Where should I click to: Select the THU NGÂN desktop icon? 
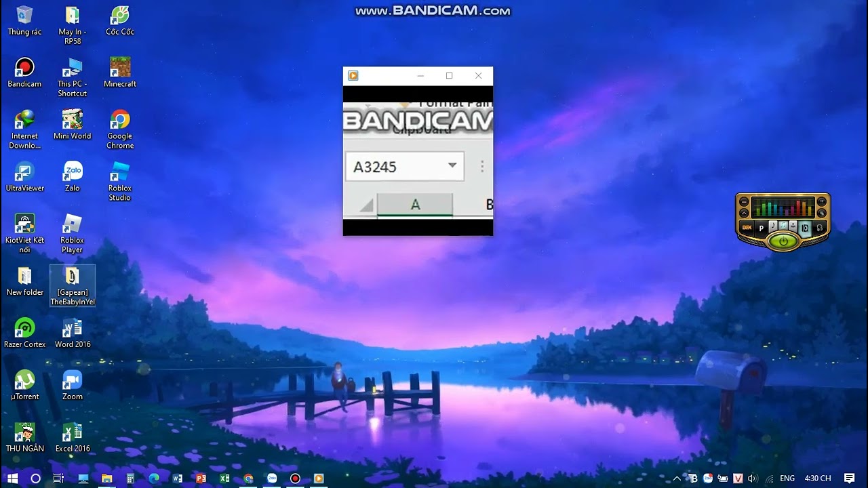point(24,437)
